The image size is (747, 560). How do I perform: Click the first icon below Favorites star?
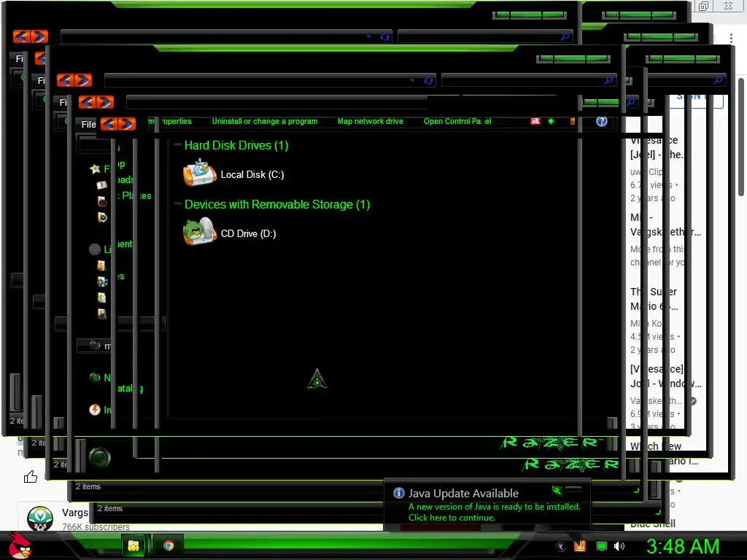101,184
